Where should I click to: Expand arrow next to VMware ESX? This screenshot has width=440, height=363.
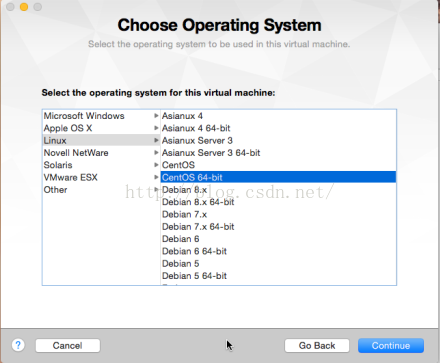pos(156,177)
